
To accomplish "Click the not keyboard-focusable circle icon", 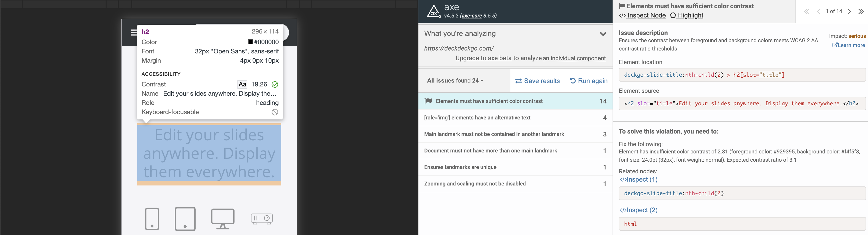I will coord(275,112).
